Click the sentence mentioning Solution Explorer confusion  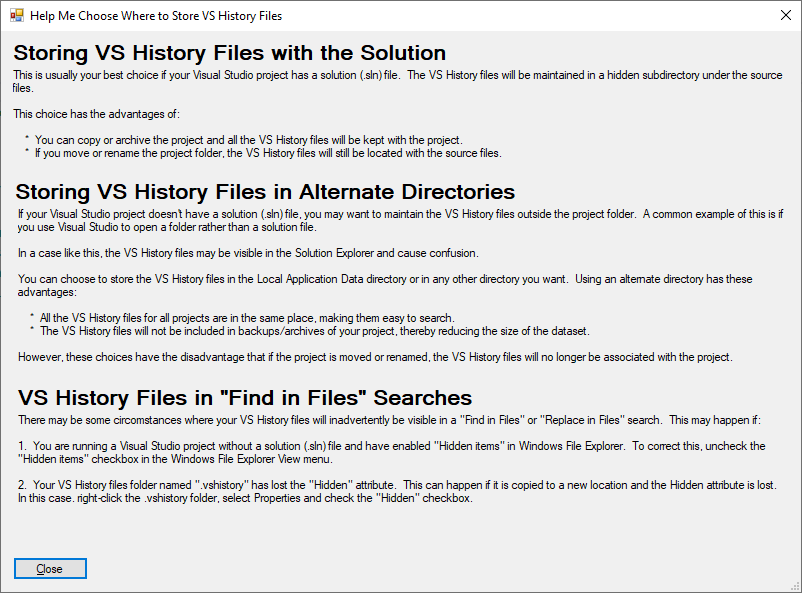coord(248,253)
